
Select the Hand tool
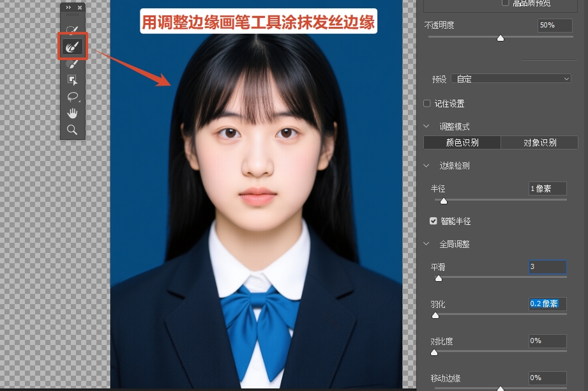[x=73, y=113]
